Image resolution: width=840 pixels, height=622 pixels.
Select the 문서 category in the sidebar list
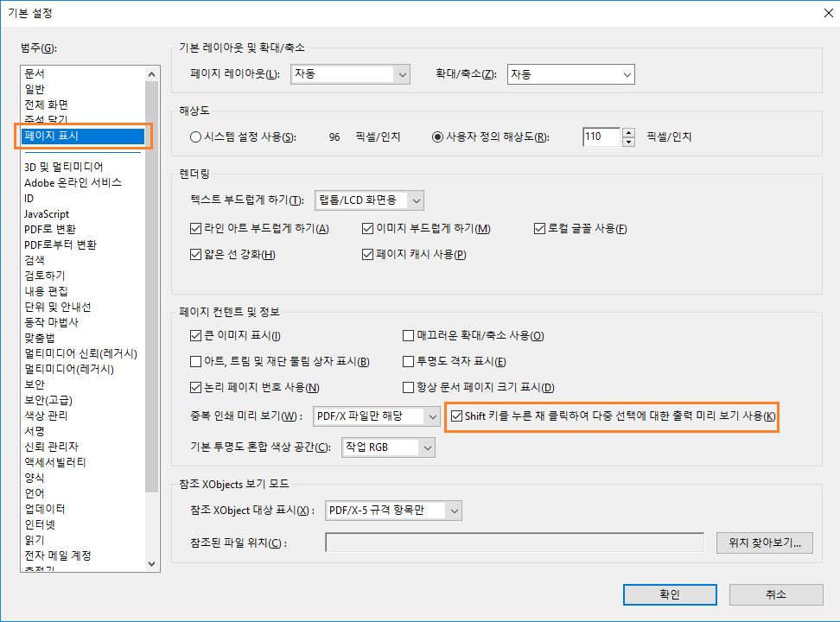[x=35, y=73]
